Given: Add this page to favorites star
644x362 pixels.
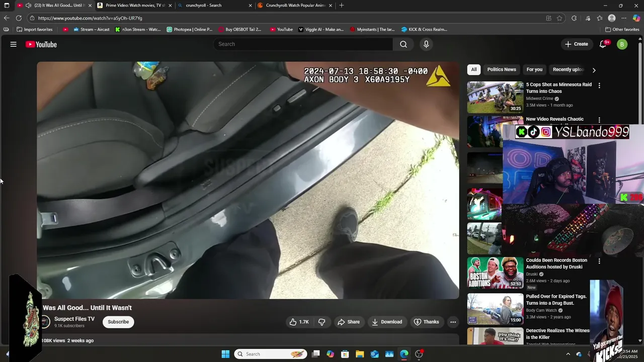Looking at the screenshot, I should pos(559,18).
